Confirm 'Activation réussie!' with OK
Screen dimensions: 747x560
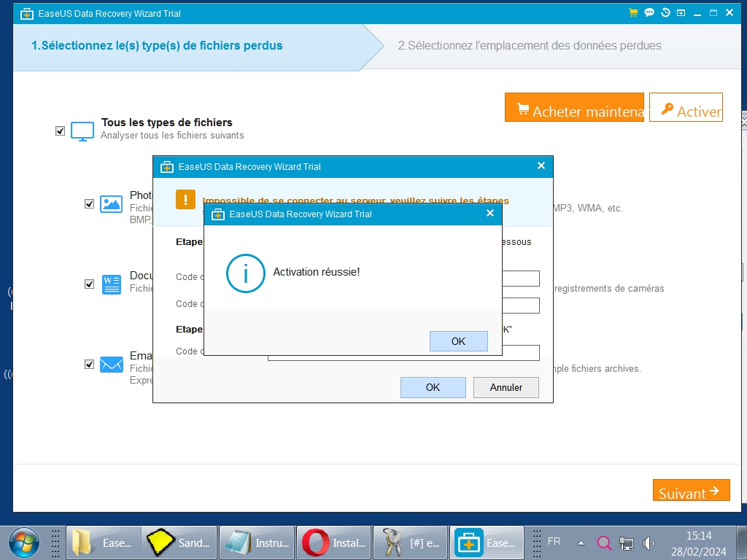[458, 341]
